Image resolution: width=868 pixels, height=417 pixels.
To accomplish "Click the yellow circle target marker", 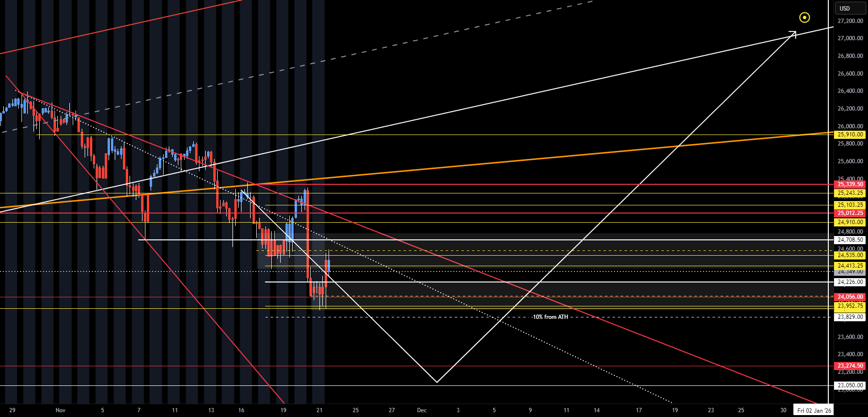I will (804, 18).
